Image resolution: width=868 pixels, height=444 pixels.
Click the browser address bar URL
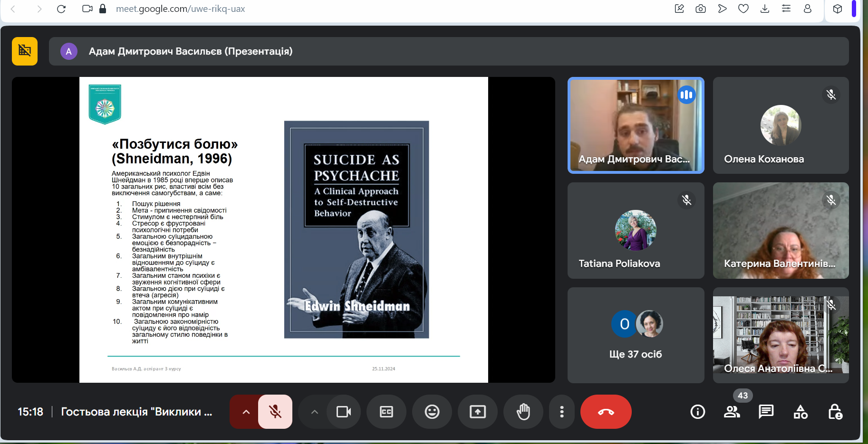pyautogui.click(x=181, y=9)
